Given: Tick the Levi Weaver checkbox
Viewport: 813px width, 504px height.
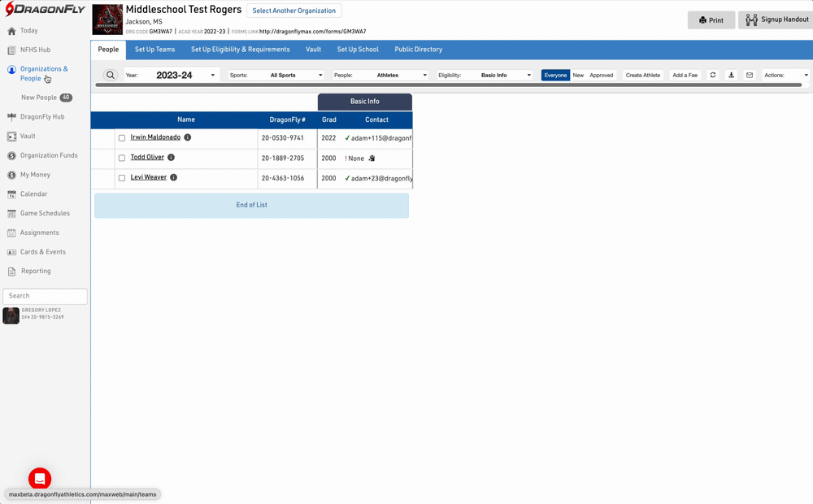Looking at the screenshot, I should click(122, 178).
